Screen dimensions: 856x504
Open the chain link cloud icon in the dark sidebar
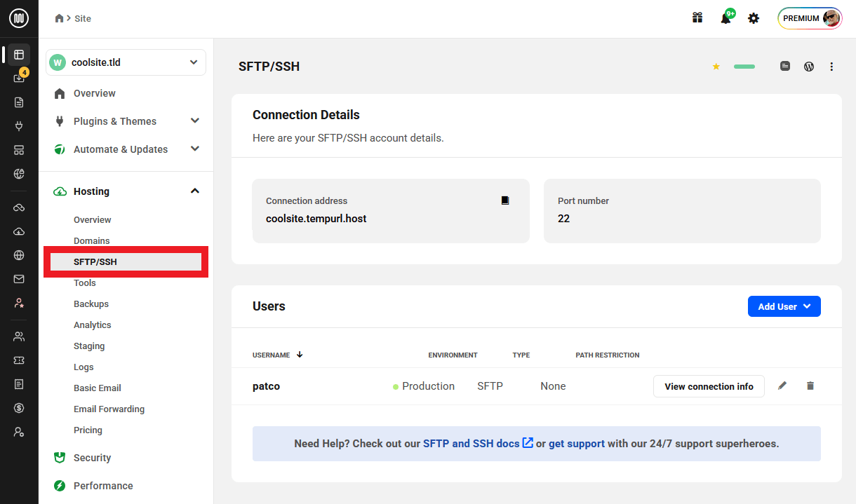19,207
